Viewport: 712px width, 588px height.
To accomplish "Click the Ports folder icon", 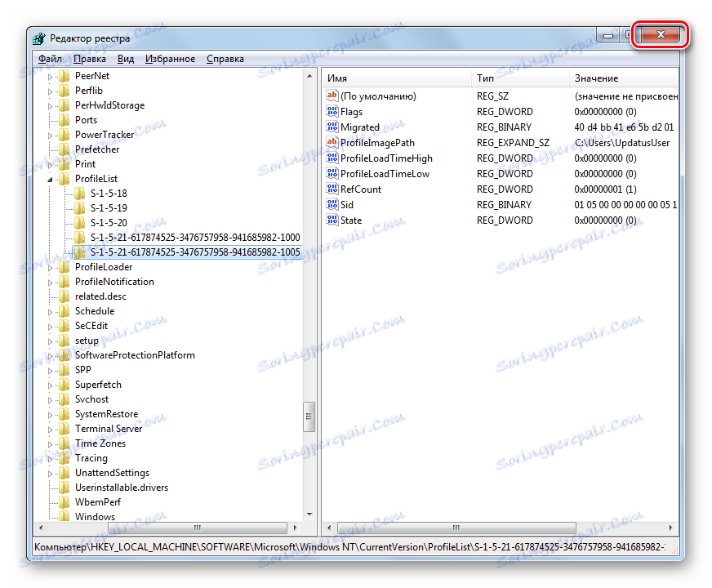I will 65,120.
